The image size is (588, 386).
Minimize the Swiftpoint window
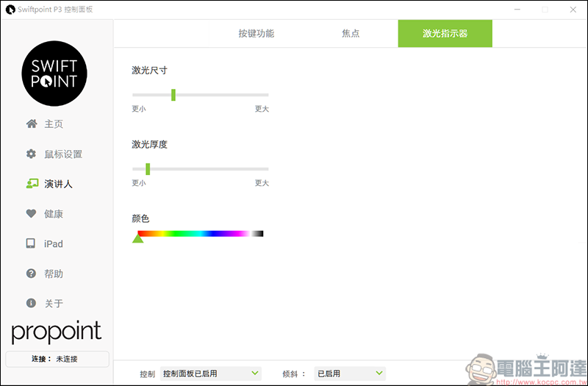pos(517,10)
